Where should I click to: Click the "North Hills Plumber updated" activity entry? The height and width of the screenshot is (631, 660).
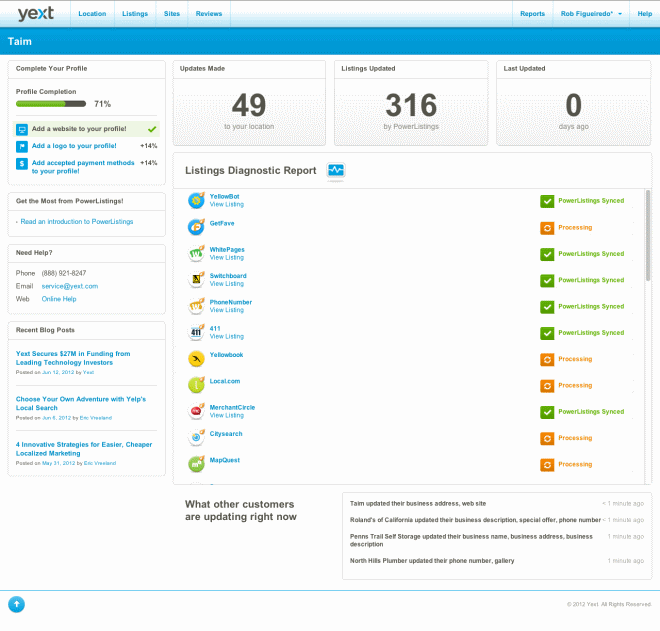point(432,561)
